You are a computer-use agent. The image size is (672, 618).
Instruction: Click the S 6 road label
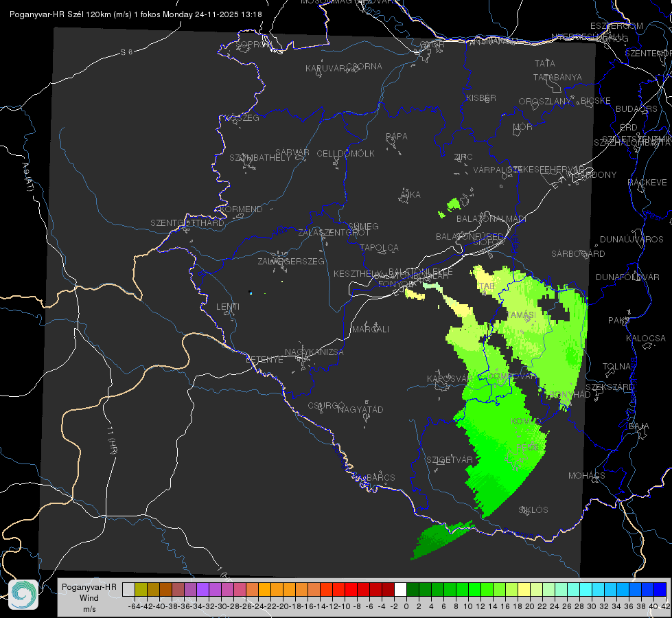click(127, 52)
